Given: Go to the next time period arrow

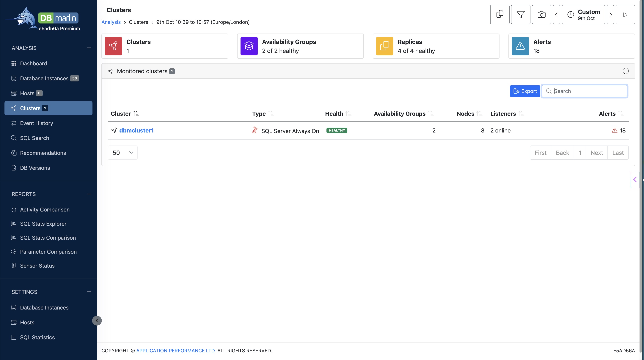Looking at the screenshot, I should (x=610, y=15).
